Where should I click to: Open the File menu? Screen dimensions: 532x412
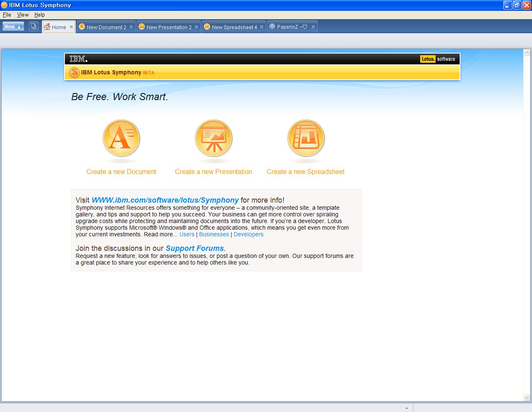click(x=7, y=15)
